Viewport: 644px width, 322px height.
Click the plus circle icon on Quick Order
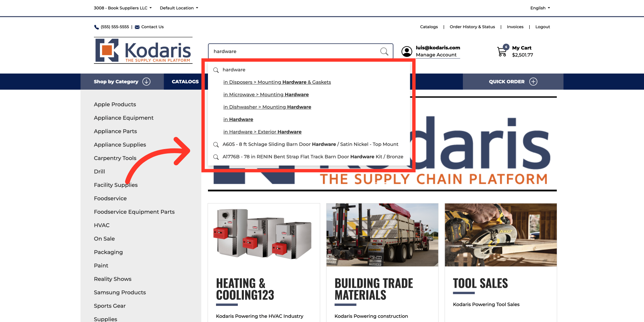533,82
